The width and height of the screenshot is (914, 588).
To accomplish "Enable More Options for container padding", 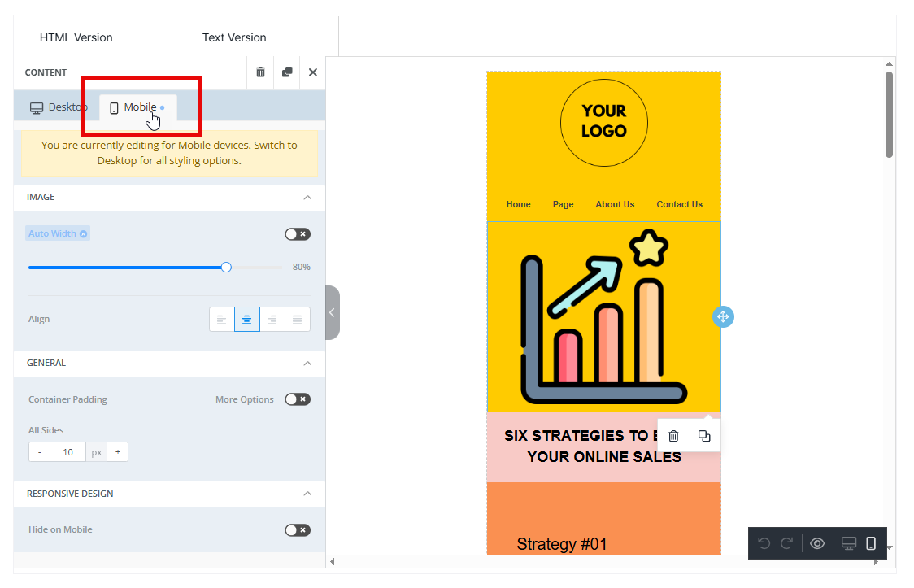I will tap(297, 399).
